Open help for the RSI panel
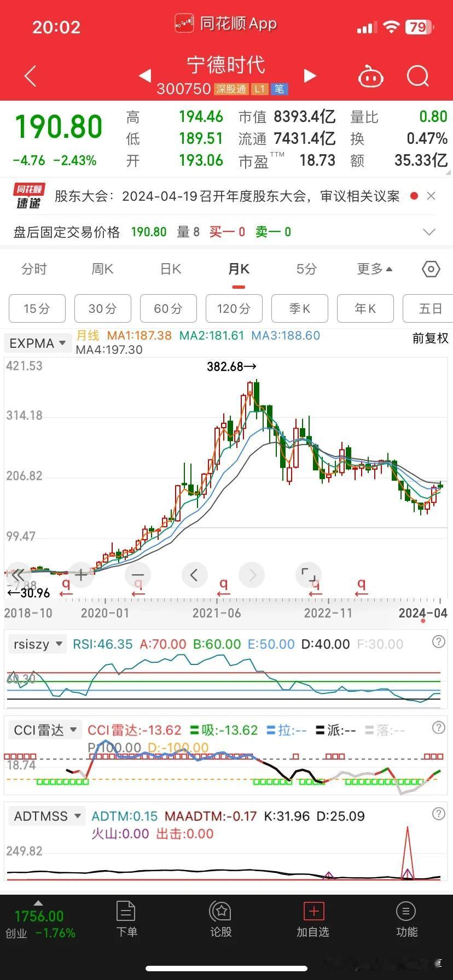Viewport: 453px width, 980px height. [x=439, y=642]
